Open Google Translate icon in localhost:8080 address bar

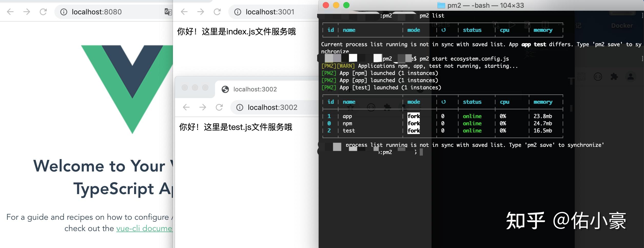[x=168, y=12]
